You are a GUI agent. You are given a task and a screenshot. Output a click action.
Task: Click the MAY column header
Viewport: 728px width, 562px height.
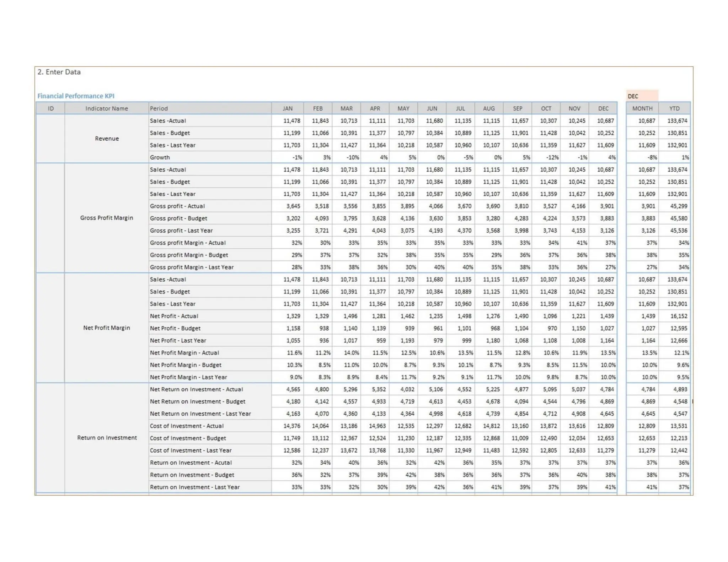403,108
